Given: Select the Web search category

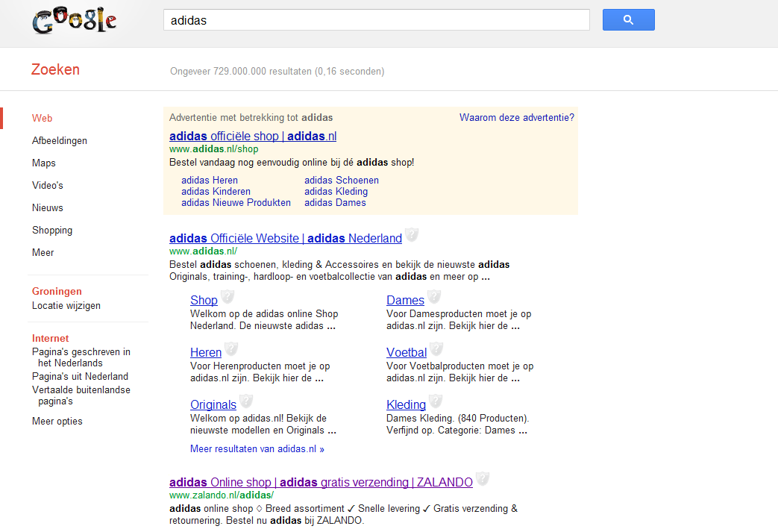Looking at the screenshot, I should pyautogui.click(x=43, y=118).
